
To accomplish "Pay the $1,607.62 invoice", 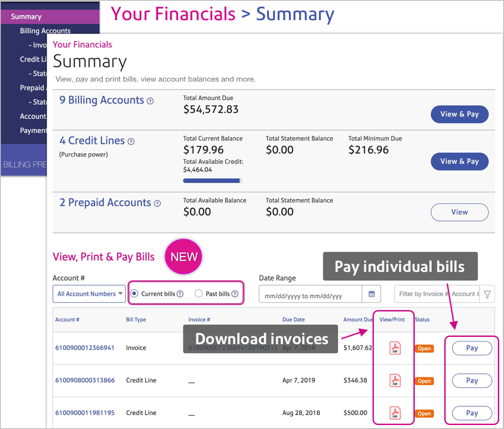I will coord(472,348).
